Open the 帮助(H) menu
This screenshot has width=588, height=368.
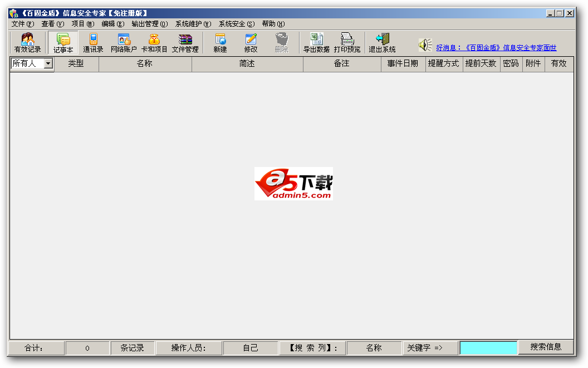click(273, 24)
